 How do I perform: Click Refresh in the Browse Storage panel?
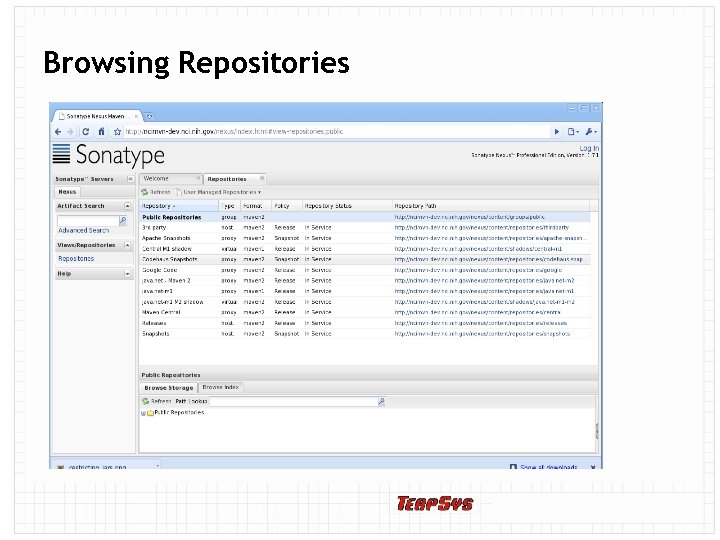(157, 401)
